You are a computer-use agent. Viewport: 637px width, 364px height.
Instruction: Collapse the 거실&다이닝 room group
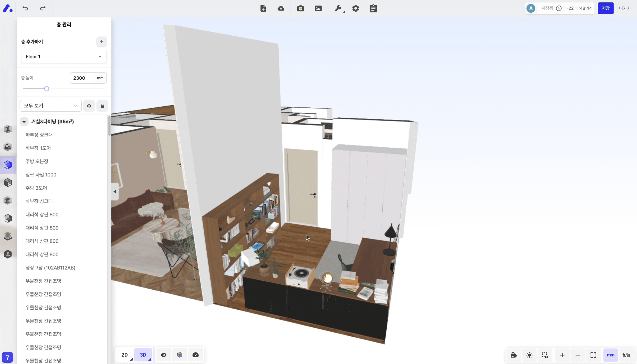click(x=24, y=122)
